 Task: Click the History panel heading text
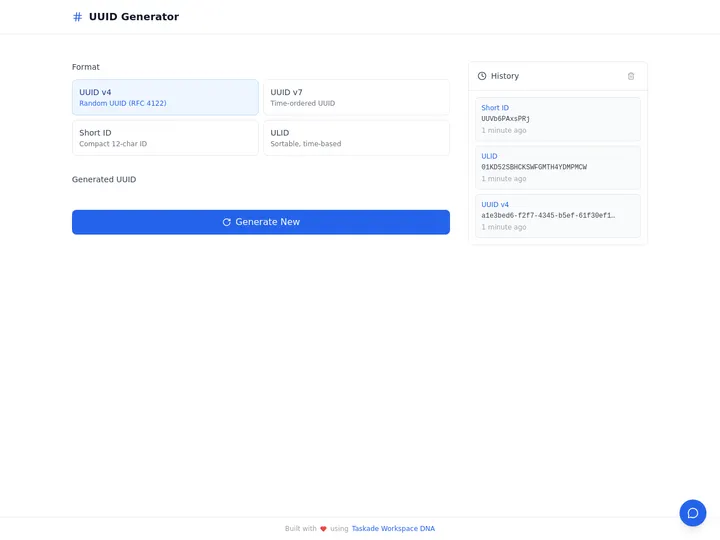(505, 76)
